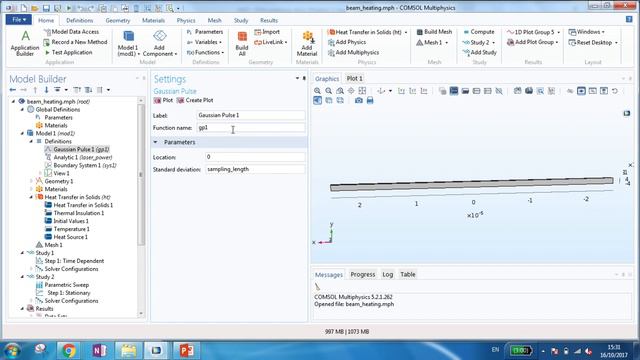Click the Print graphics icon
The height and width of the screenshot is (360, 640).
pos(370,100)
